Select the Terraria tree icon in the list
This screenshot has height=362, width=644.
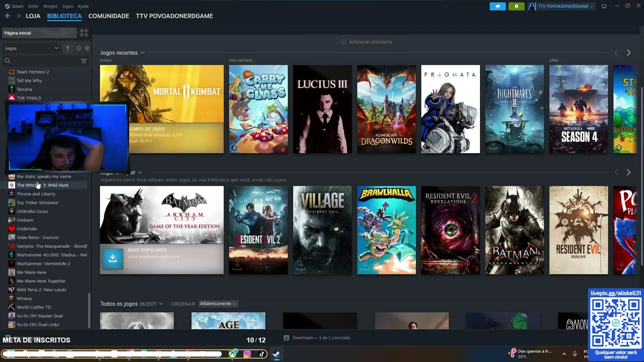click(x=12, y=89)
